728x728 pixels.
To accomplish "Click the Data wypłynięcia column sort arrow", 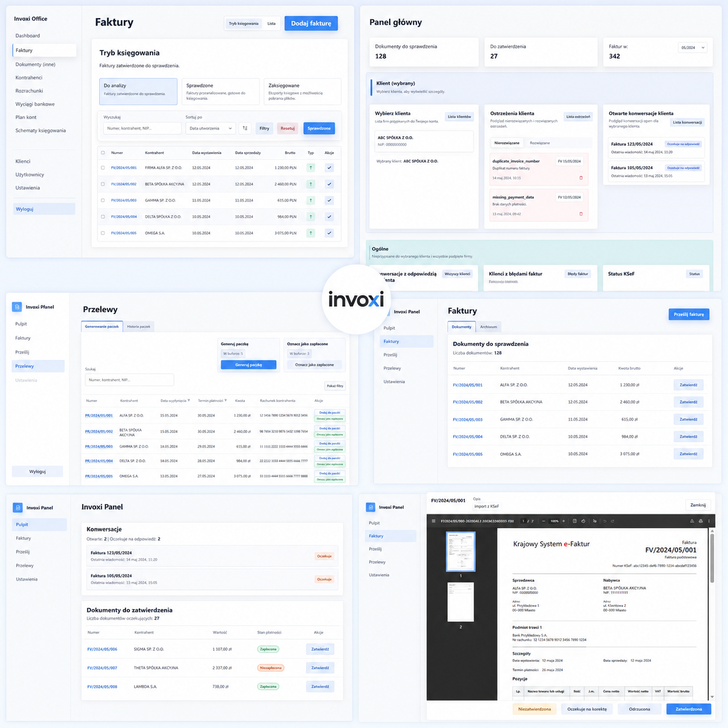I will tap(189, 401).
